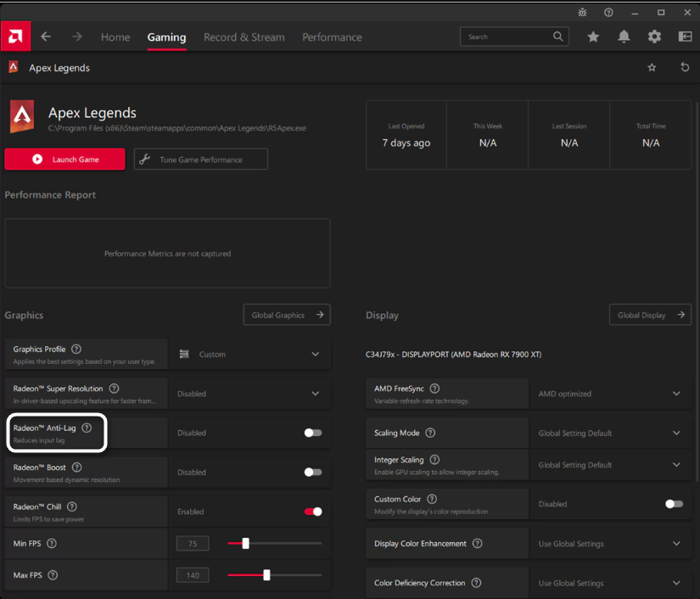Open Display Color Enhancement dropdown

click(x=610, y=544)
